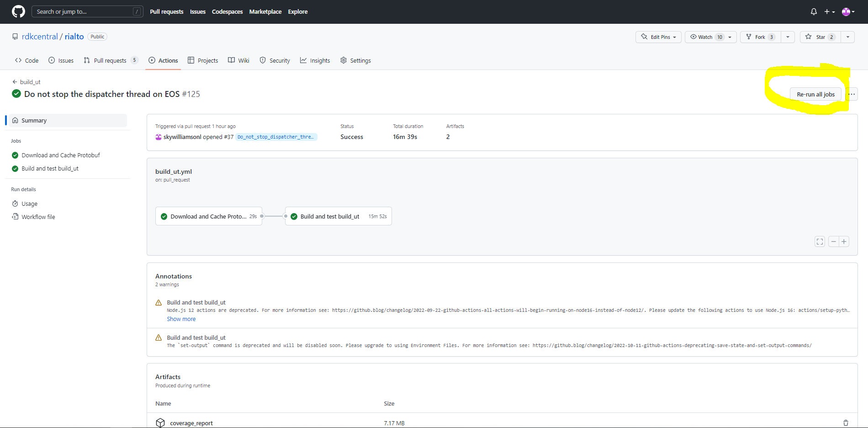Delete the coverage_report artifact with trash icon
Image resolution: width=868 pixels, height=428 pixels.
point(846,423)
